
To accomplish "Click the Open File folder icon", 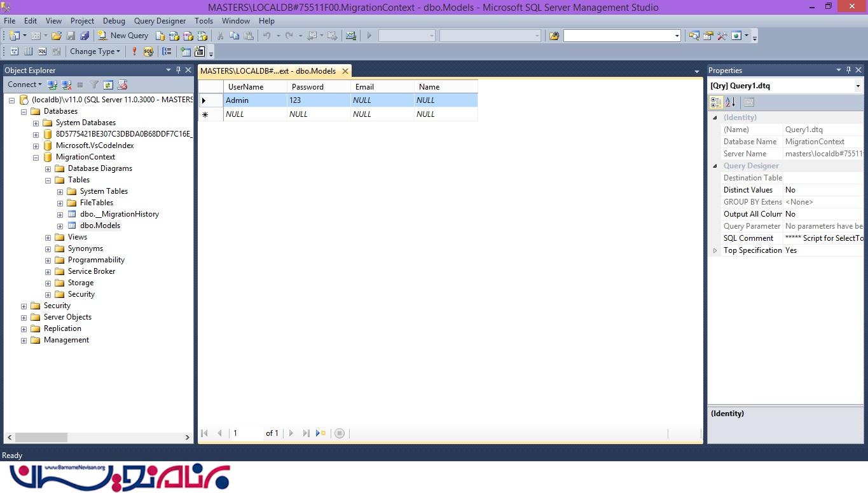I will 57,36.
